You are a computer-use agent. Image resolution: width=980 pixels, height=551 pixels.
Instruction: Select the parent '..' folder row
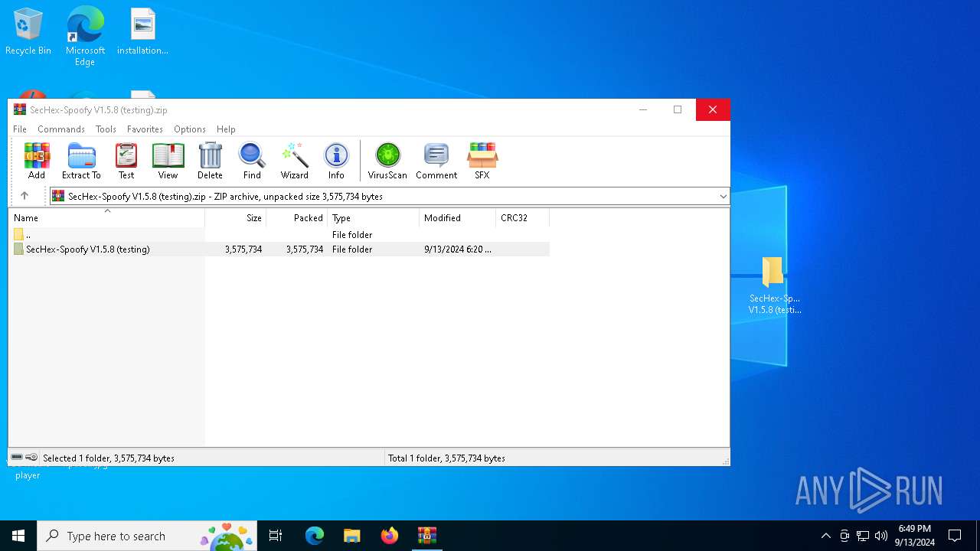pyautogui.click(x=279, y=235)
